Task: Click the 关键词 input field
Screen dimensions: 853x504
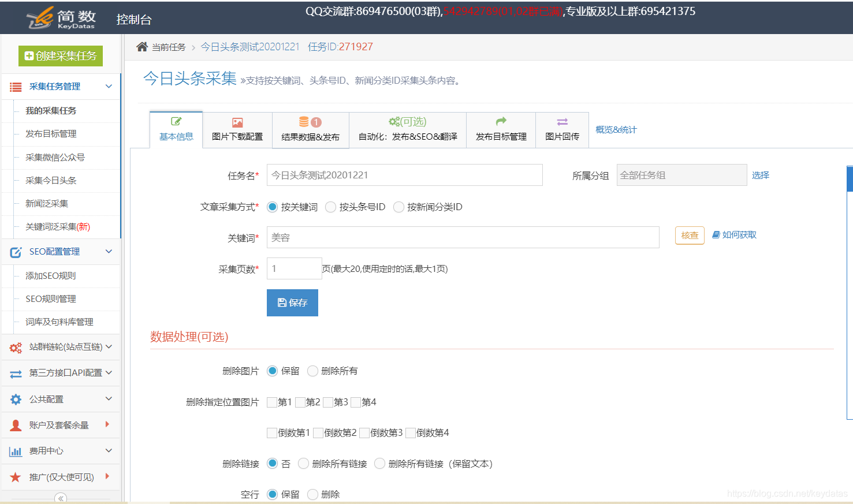Action: [x=463, y=237]
